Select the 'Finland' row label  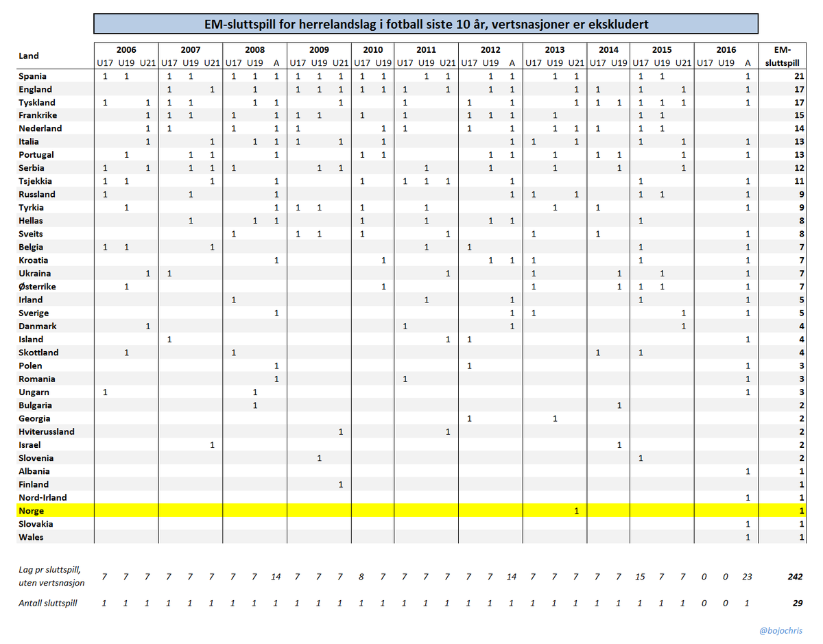click(x=34, y=484)
